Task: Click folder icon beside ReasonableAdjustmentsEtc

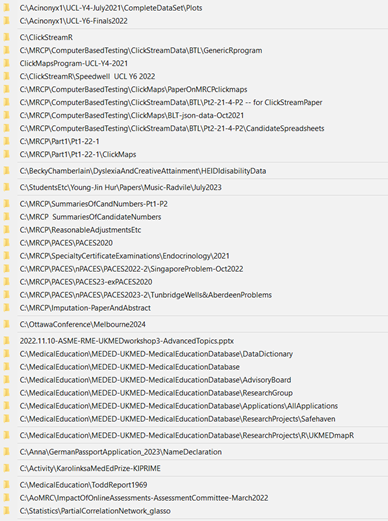Action: click(6, 230)
